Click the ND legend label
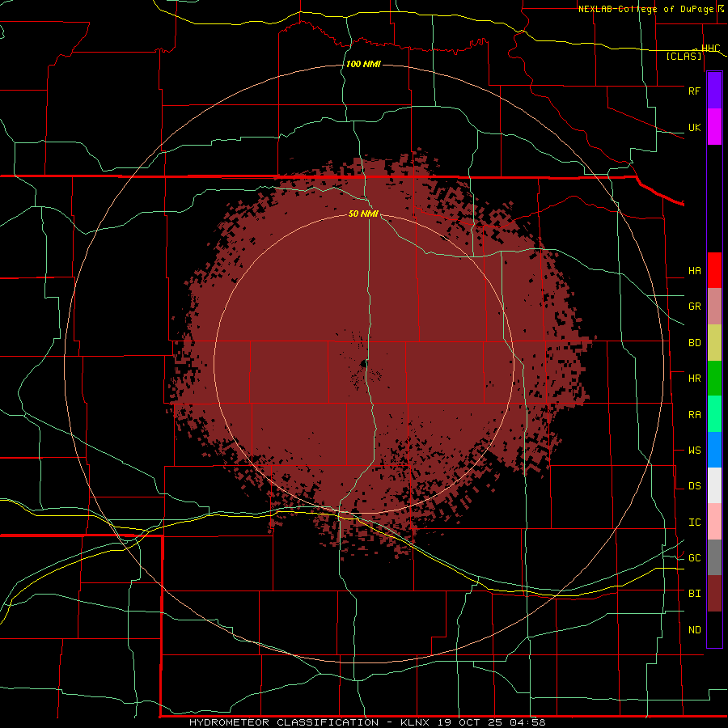Viewport: 728px width, 728px height. tap(694, 630)
